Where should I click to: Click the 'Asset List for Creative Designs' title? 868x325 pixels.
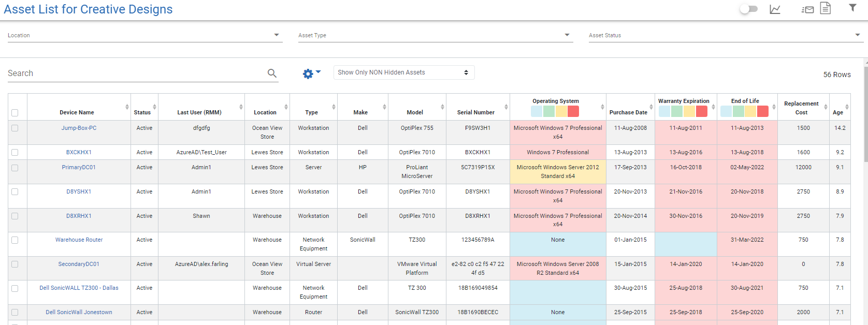tap(88, 9)
